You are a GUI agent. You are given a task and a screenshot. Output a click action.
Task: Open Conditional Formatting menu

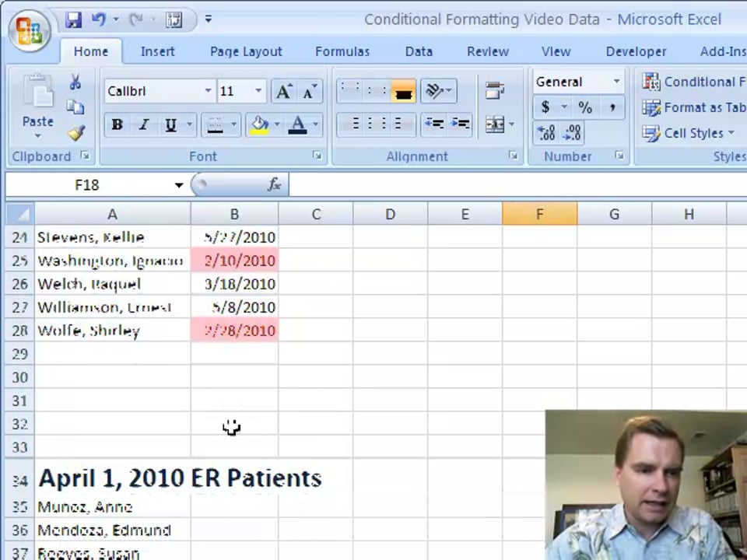[x=694, y=82]
